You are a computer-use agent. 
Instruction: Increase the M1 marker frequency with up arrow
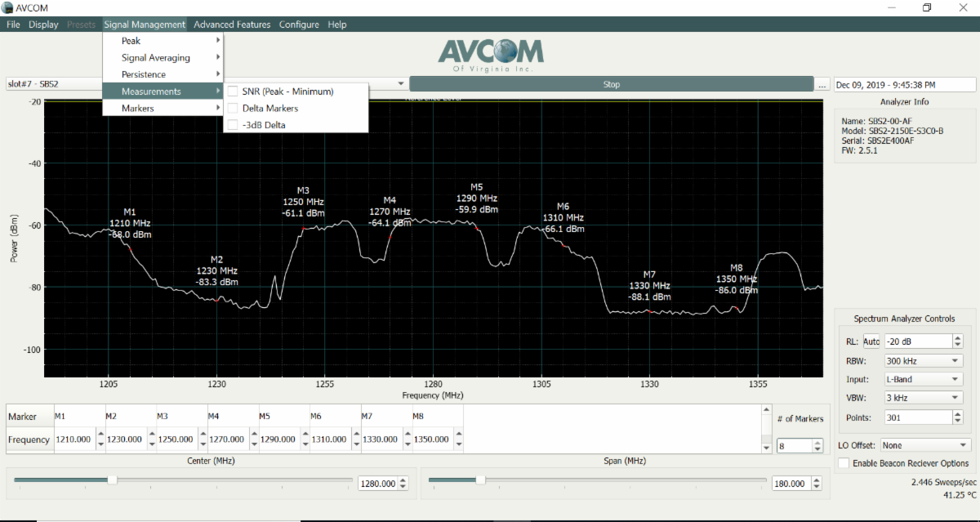(x=100, y=435)
